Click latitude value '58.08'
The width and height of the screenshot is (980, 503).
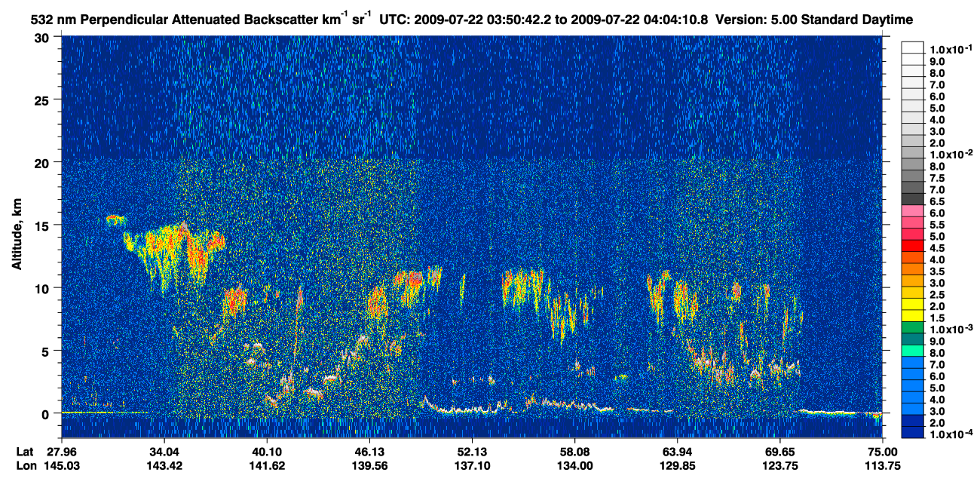(574, 452)
